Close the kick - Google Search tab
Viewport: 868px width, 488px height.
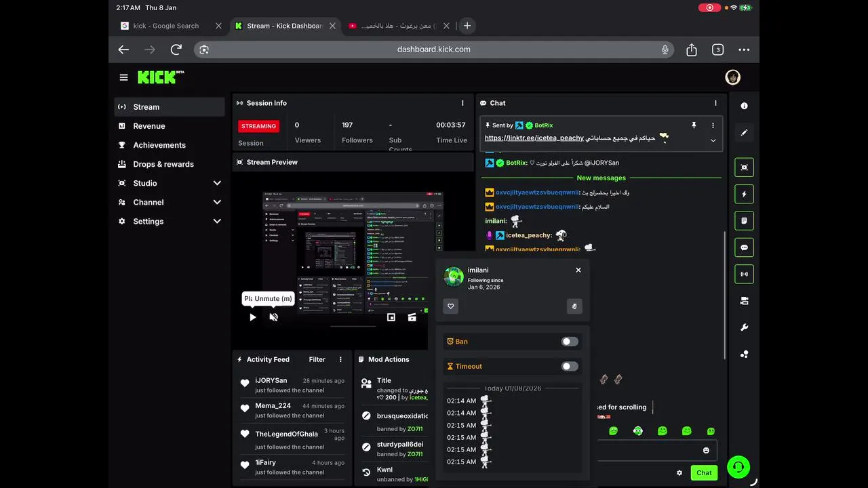click(x=218, y=26)
